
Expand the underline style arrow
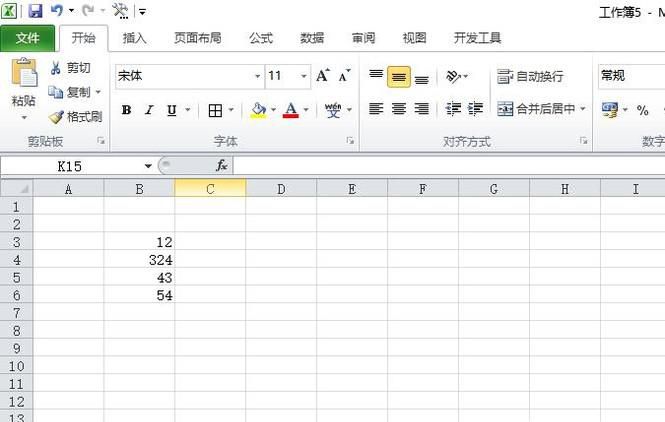(x=187, y=110)
